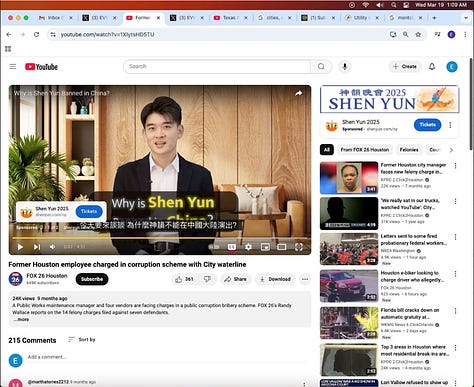Click Tickets on the in-video ad overlay
Screen dimensions: 474x387
(x=89, y=212)
